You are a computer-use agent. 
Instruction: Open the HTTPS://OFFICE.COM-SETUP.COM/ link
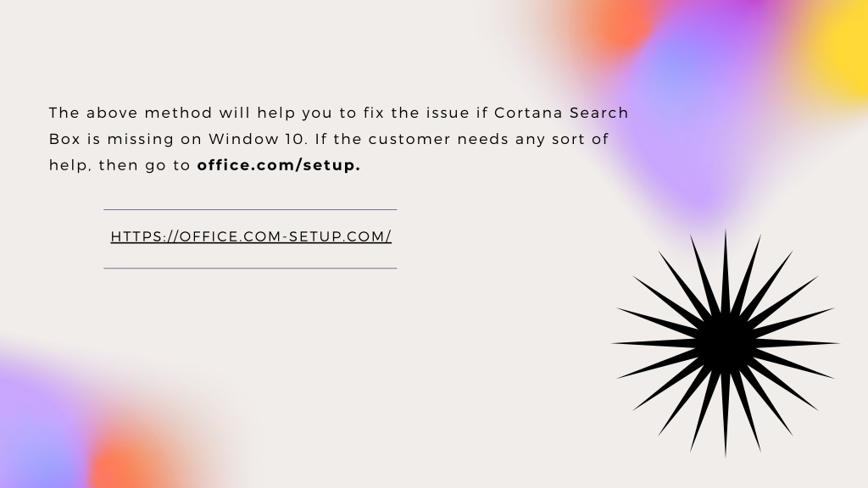coord(251,236)
